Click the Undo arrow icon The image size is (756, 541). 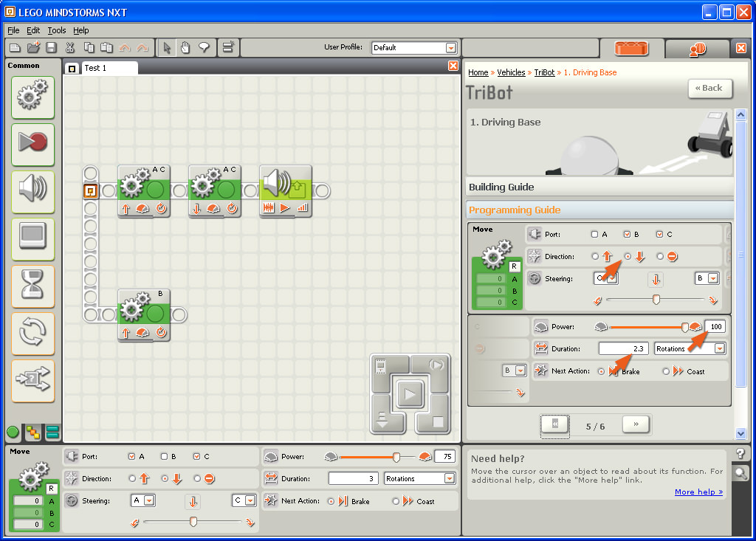(x=124, y=48)
